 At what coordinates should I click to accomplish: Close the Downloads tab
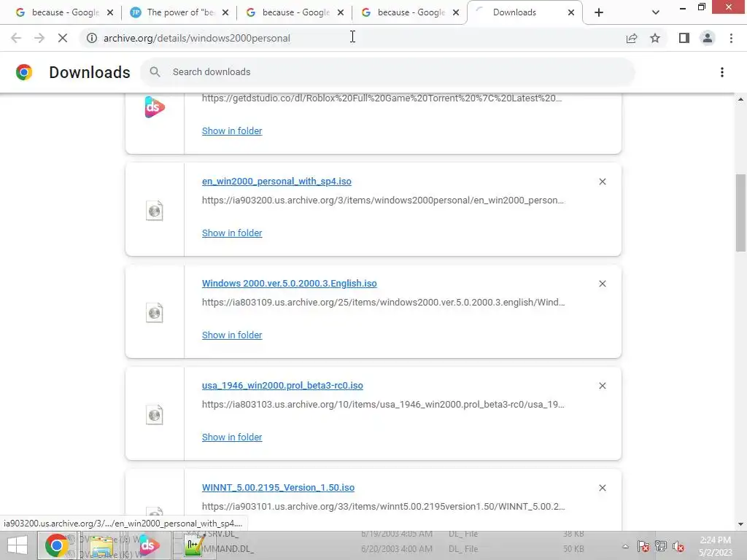570,12
